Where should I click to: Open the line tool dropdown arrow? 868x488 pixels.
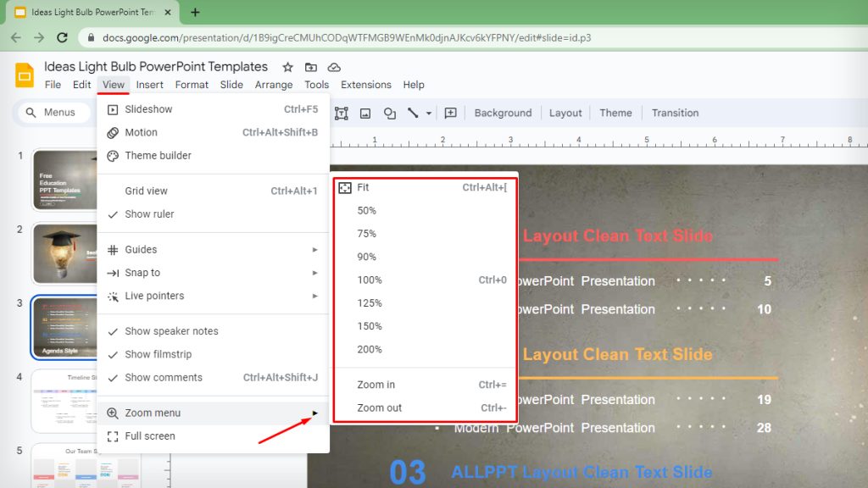(429, 114)
